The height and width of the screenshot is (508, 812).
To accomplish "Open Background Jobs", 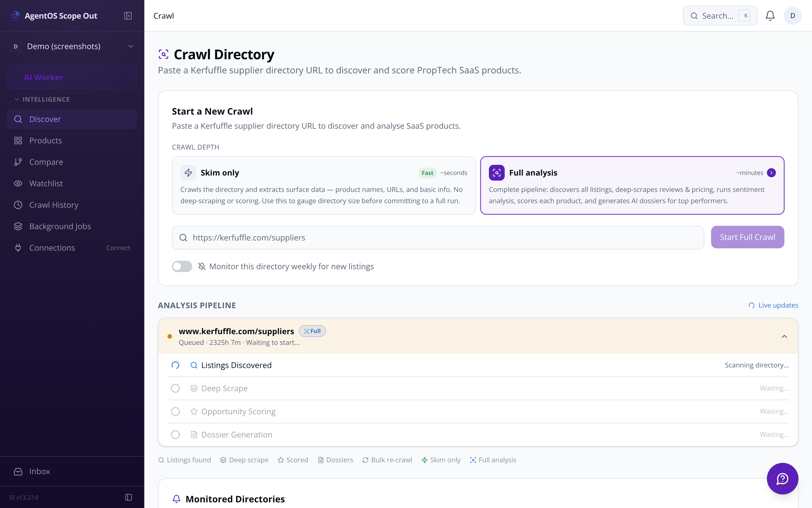I will [x=72, y=226].
